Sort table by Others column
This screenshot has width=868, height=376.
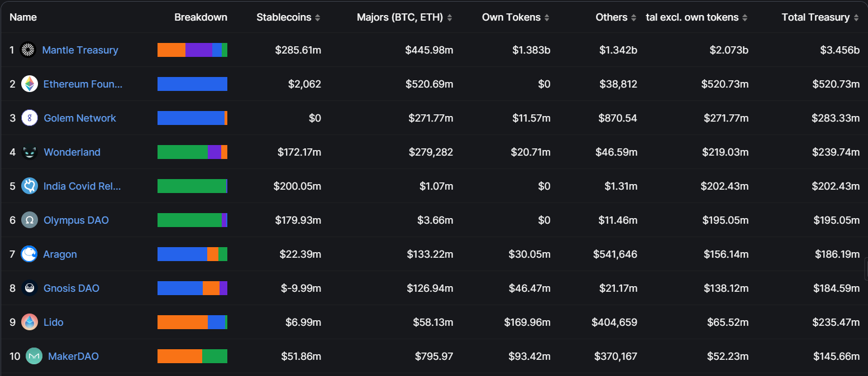click(633, 18)
